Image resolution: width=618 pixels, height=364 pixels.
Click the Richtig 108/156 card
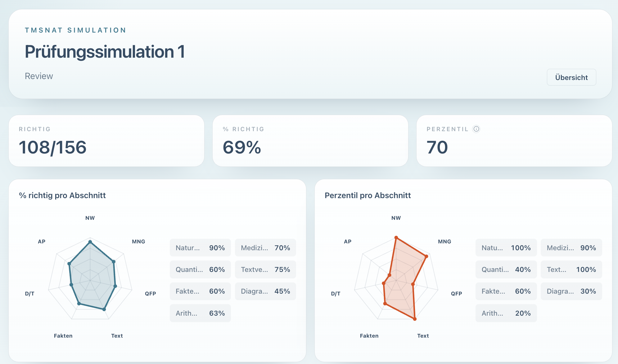click(x=106, y=141)
